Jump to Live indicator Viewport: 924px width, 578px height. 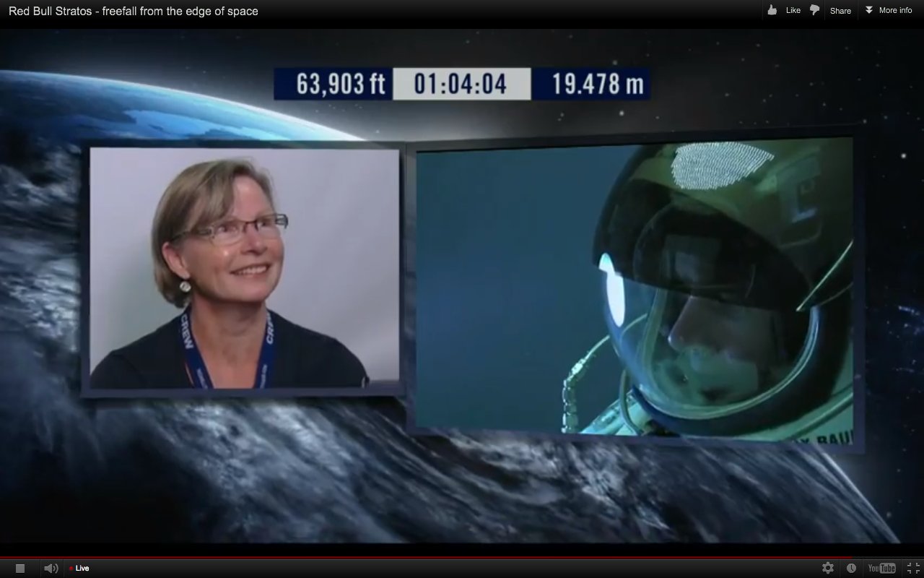[x=79, y=569]
